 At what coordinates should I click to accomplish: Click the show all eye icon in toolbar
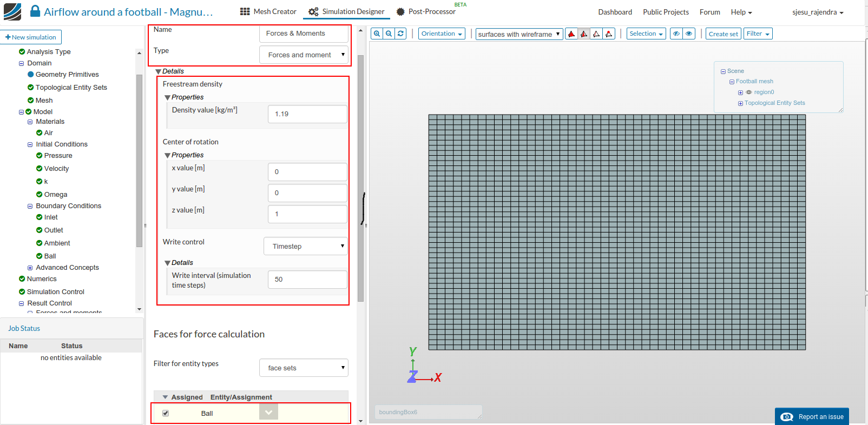click(x=689, y=34)
